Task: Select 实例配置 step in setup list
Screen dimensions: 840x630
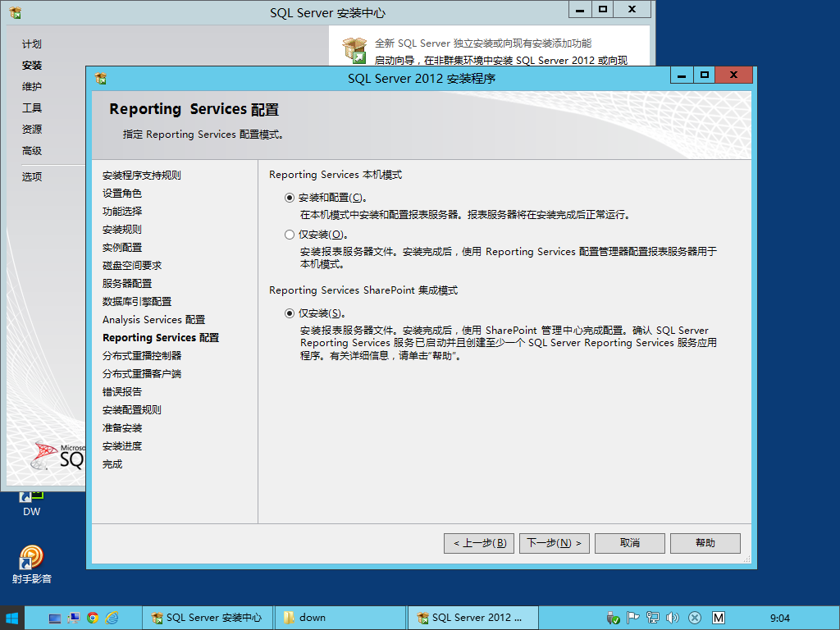Action: coord(121,248)
